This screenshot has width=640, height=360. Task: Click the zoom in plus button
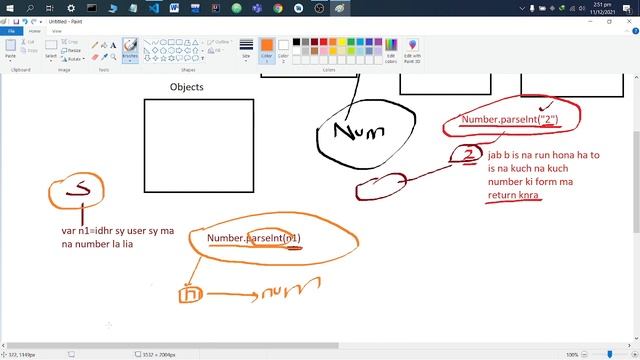pyautogui.click(x=635, y=355)
